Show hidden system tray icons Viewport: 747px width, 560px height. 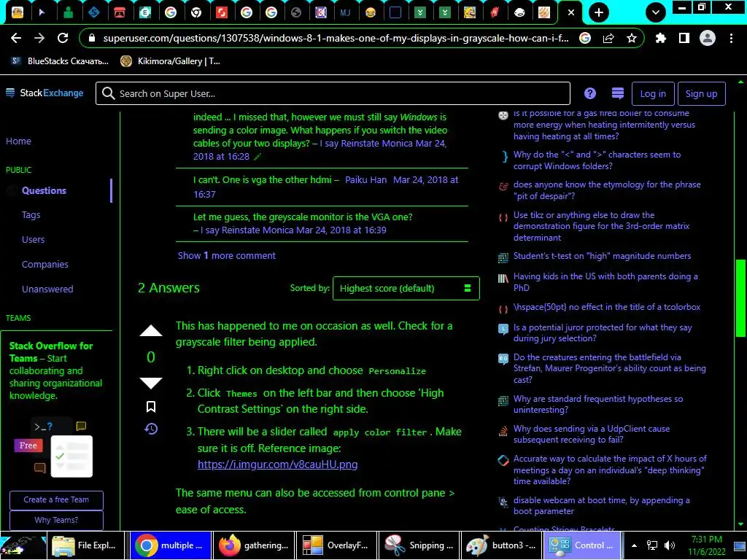[634, 545]
